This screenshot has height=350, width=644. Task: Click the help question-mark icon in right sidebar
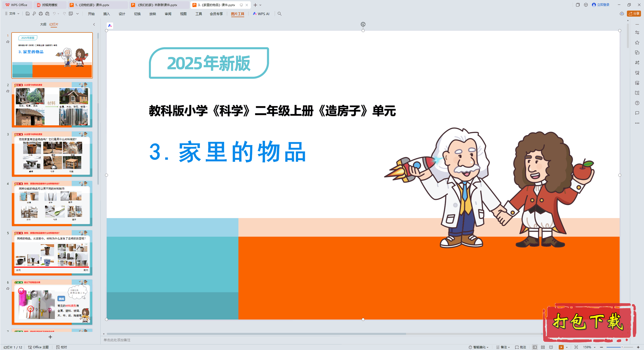pos(637,103)
